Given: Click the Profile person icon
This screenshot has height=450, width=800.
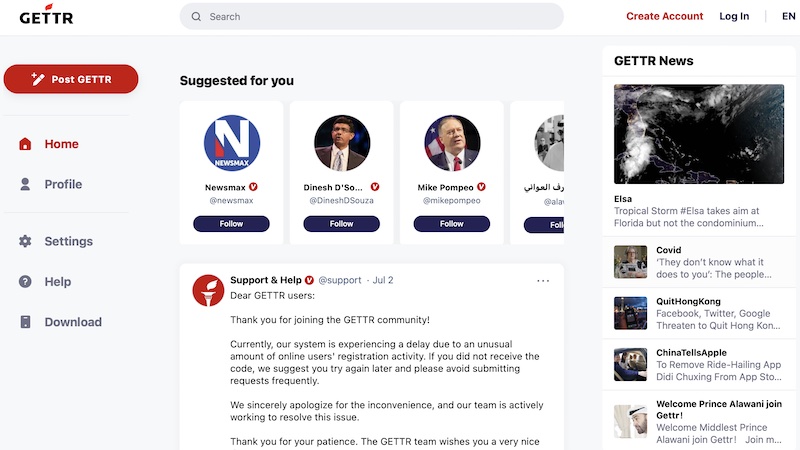Looking at the screenshot, I should (x=25, y=184).
